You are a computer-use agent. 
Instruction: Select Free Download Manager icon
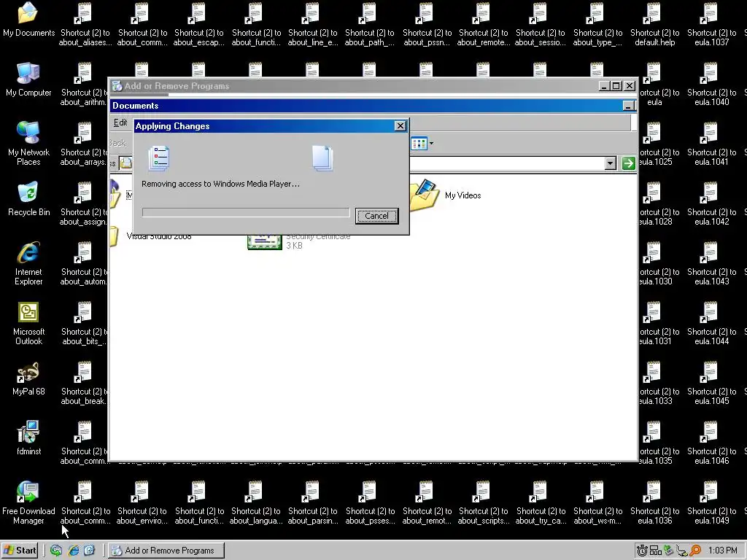[x=28, y=503]
